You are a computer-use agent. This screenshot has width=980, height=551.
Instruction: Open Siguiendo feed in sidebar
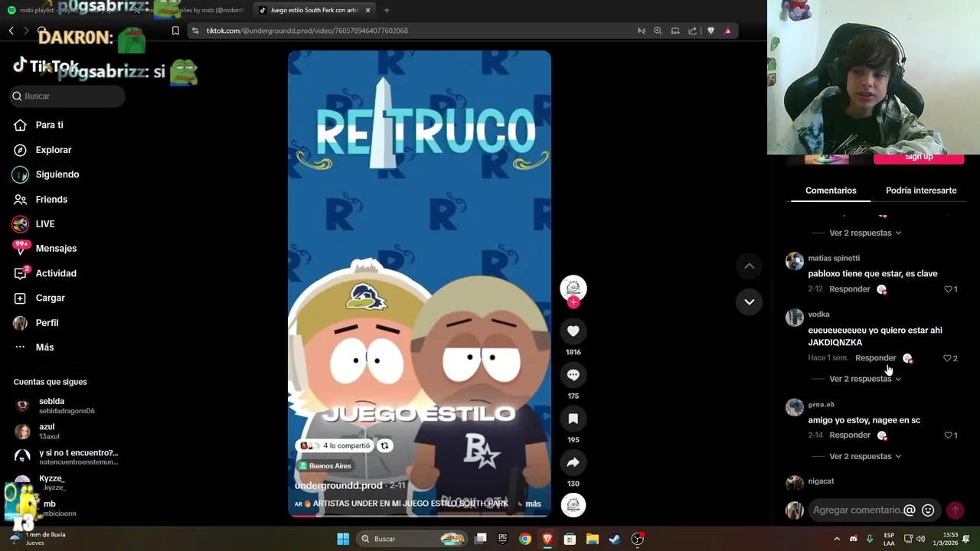pos(57,174)
